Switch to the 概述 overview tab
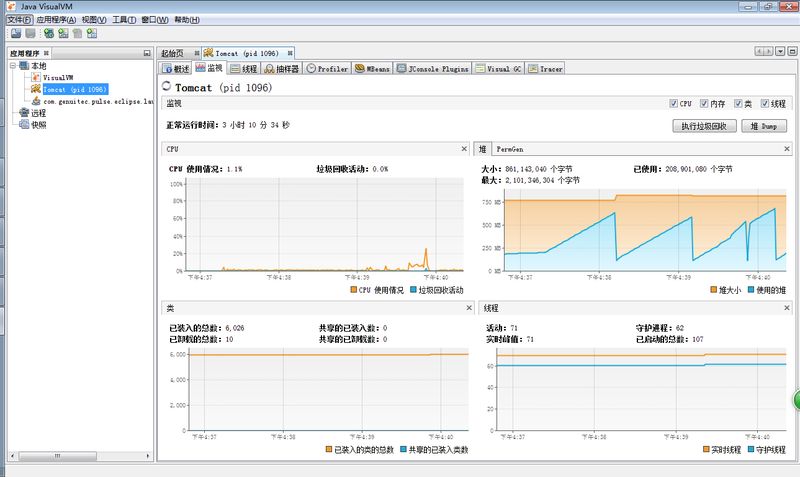The width and height of the screenshot is (800, 477). coord(176,68)
